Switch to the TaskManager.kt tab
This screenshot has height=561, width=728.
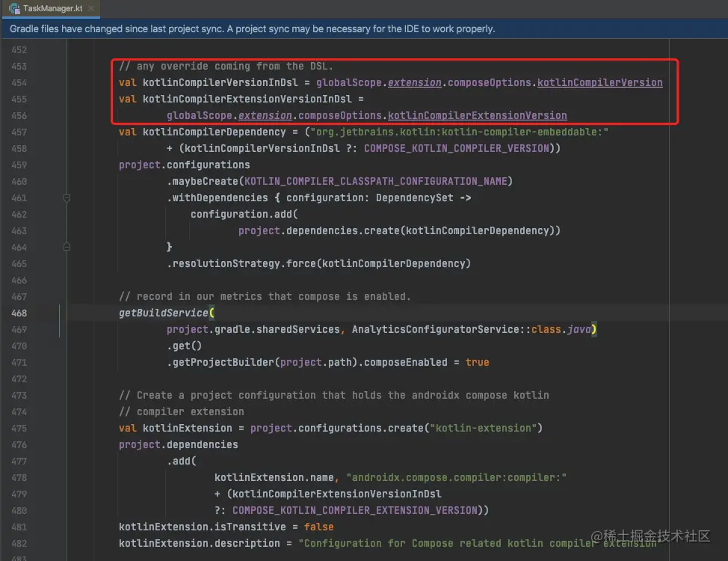pyautogui.click(x=52, y=8)
